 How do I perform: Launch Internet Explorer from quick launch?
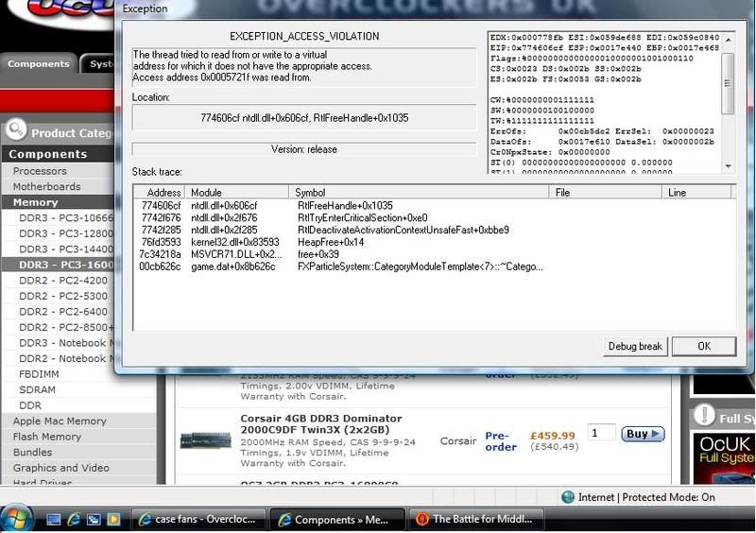[74, 520]
